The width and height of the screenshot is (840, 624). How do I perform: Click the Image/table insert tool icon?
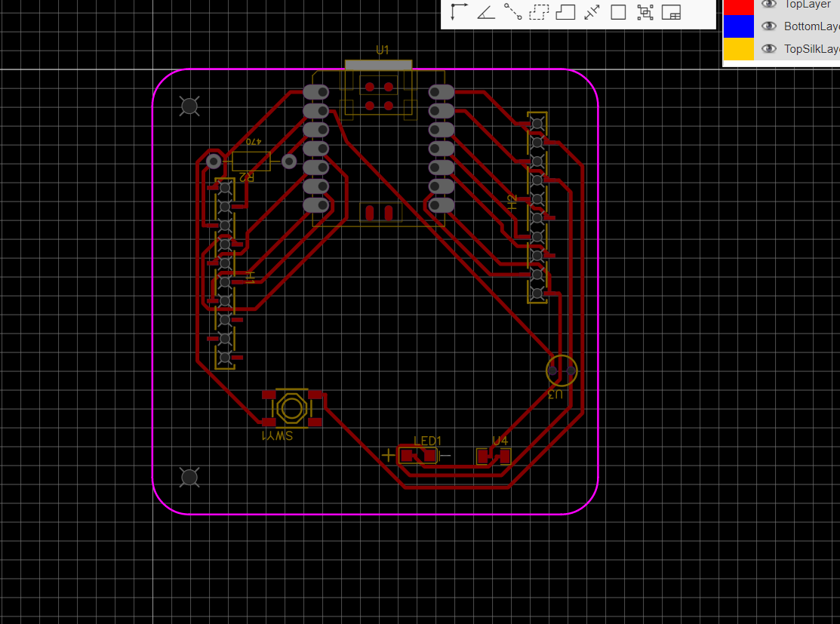[671, 12]
